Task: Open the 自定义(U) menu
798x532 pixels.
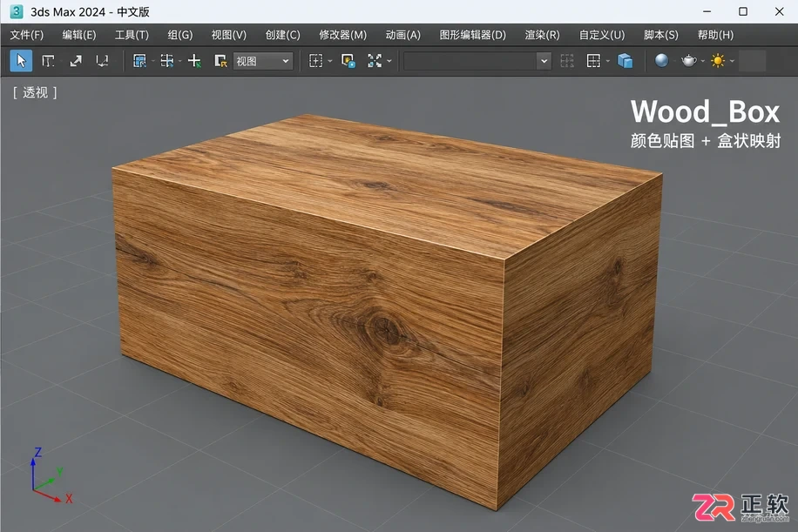Action: (602, 35)
